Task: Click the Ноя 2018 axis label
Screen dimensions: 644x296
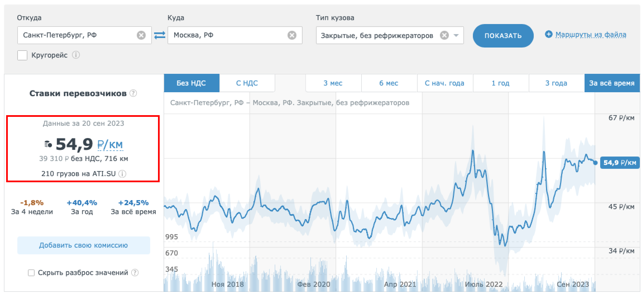Action: (x=228, y=285)
